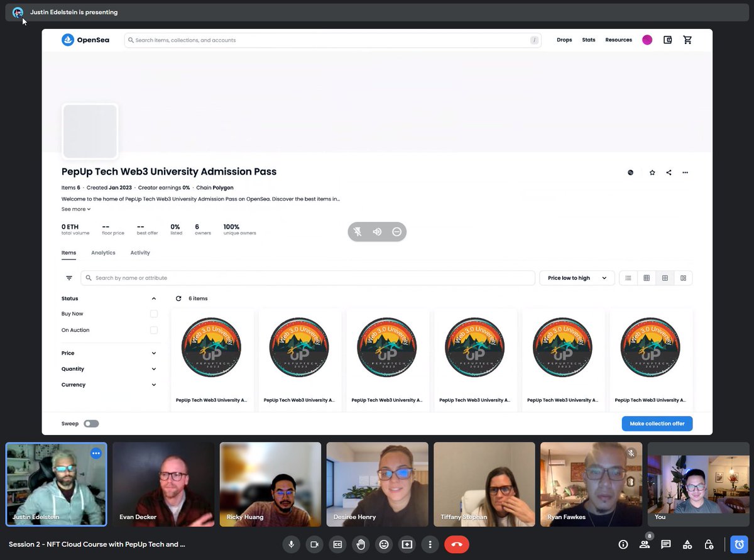Open the Drops menu

(564, 40)
